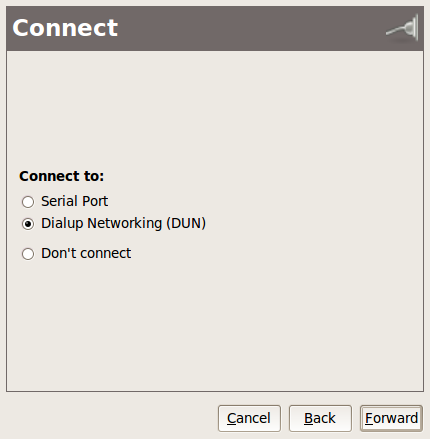Click the 'Don't connect' text label
This screenshot has width=430, height=439.
tap(86, 253)
